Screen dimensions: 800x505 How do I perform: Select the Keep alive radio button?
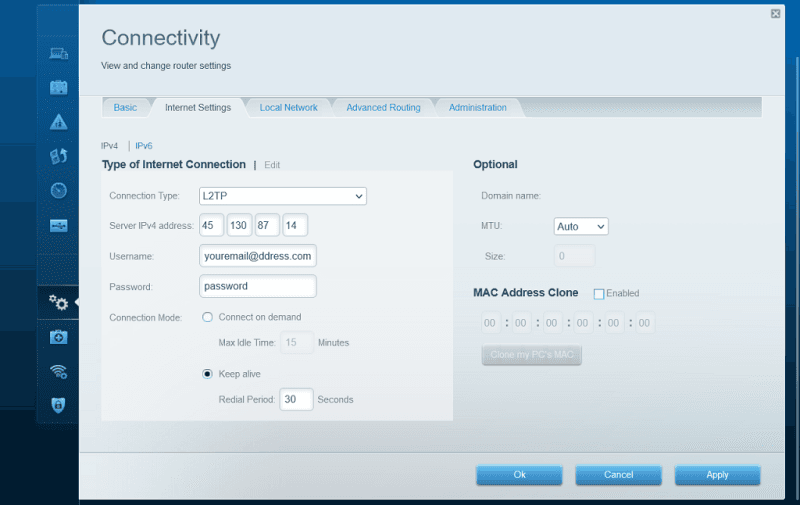click(208, 374)
